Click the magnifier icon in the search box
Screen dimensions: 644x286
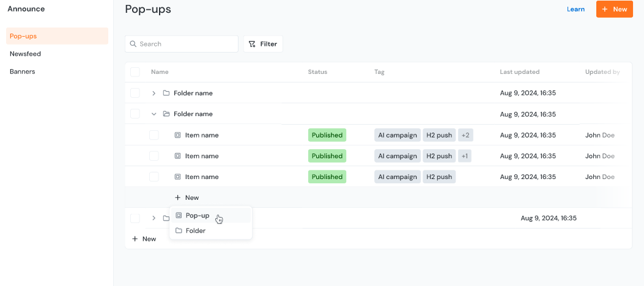[x=133, y=44]
